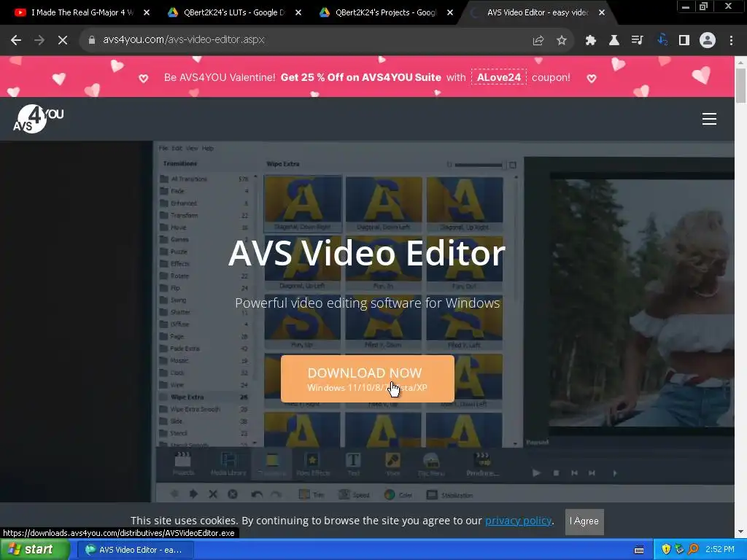Image resolution: width=747 pixels, height=560 pixels.
Task: Click the on-screen keyboard taskbar icon
Action: [639, 550]
